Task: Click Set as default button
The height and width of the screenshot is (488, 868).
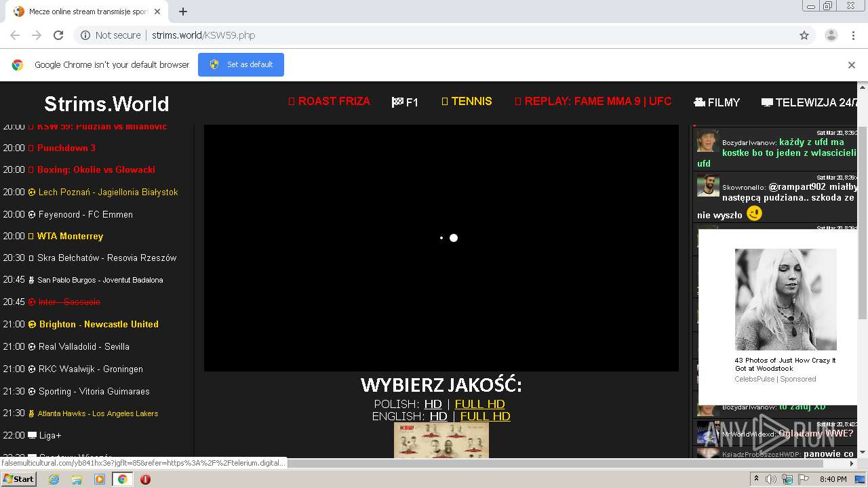Action: tap(241, 64)
